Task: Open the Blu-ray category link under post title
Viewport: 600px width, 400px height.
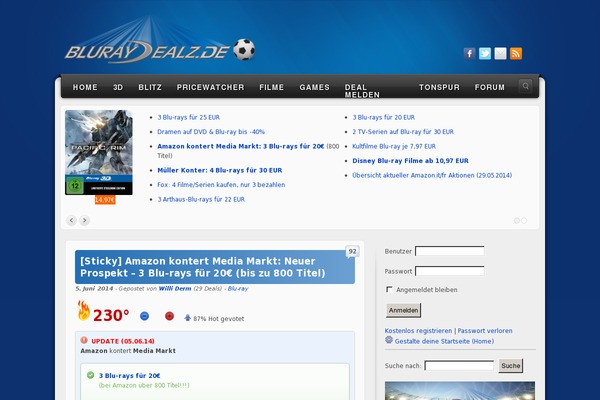Action: [238, 289]
